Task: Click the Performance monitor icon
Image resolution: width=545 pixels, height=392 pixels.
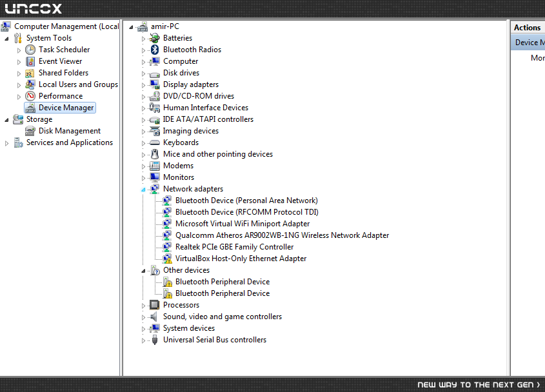Action: [30, 96]
